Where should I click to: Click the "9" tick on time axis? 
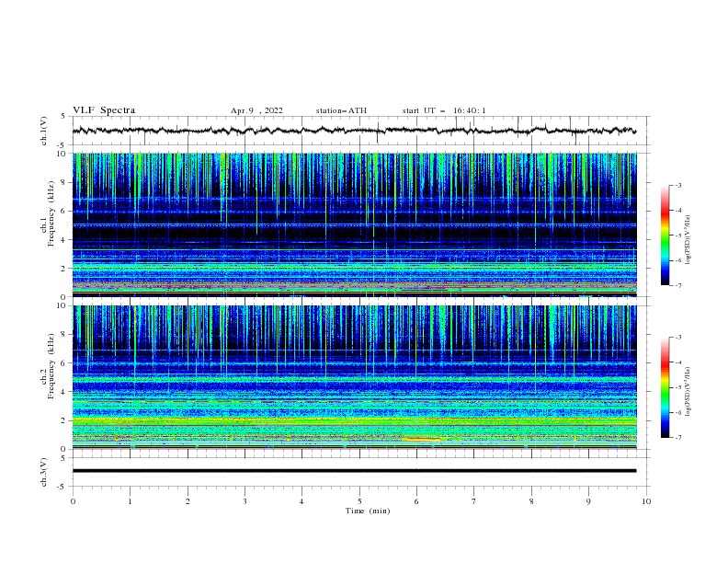tap(588, 501)
